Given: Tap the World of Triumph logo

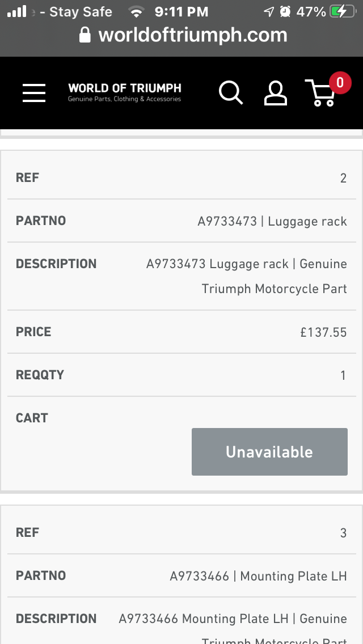Looking at the screenshot, I should 125,92.
